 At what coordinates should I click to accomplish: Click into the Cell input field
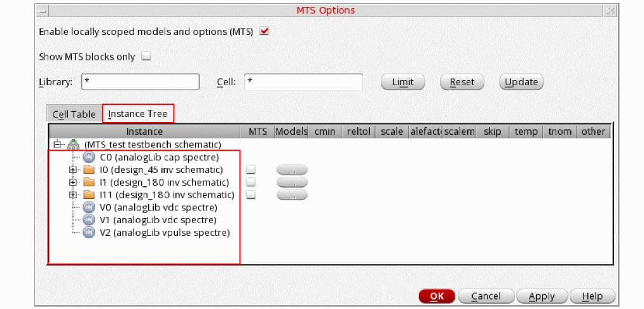point(303,82)
